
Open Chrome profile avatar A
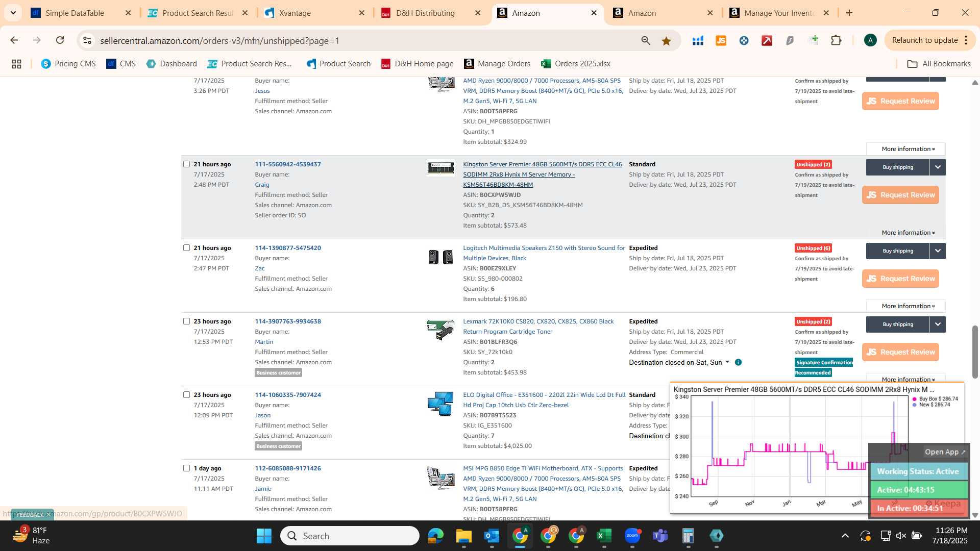(x=870, y=40)
